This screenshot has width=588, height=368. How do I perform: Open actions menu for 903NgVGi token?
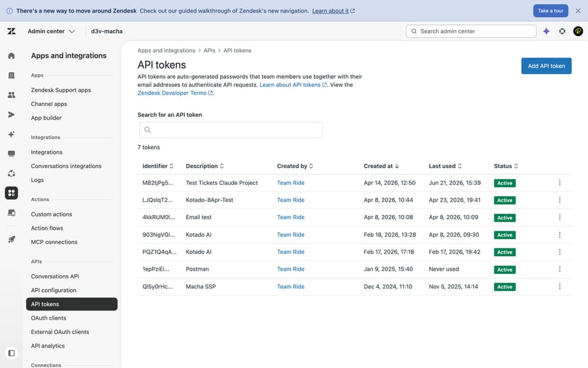(559, 235)
